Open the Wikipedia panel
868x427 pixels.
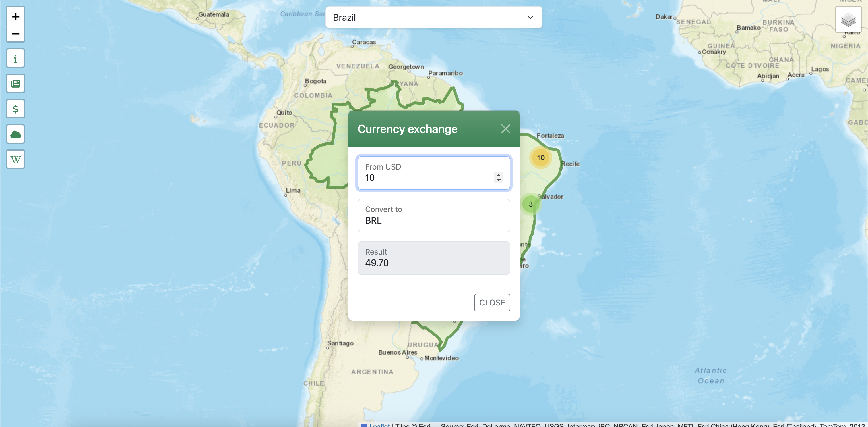click(15, 159)
